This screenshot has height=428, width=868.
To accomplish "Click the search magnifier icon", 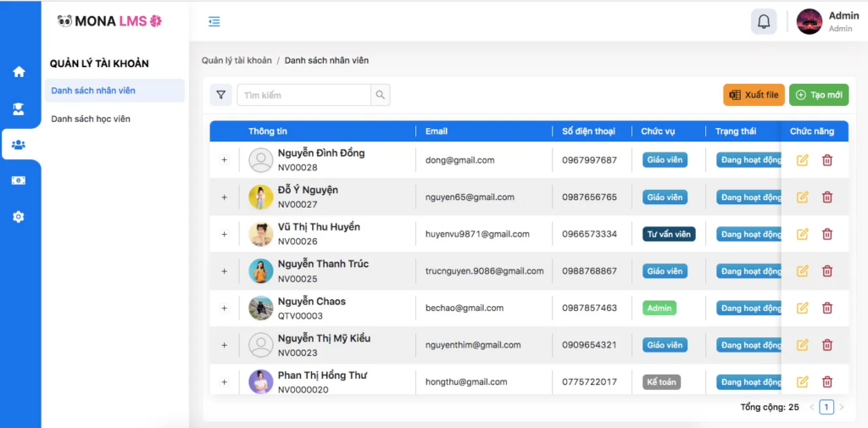I will 381,95.
